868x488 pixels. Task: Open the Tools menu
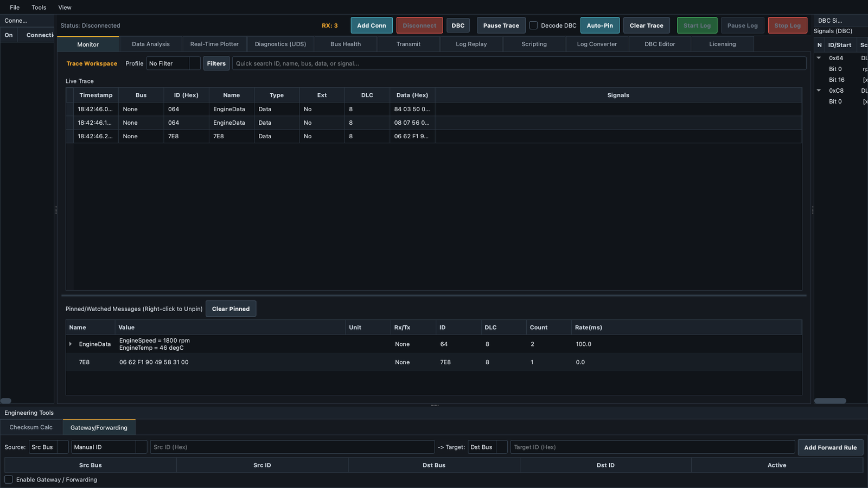[39, 8]
